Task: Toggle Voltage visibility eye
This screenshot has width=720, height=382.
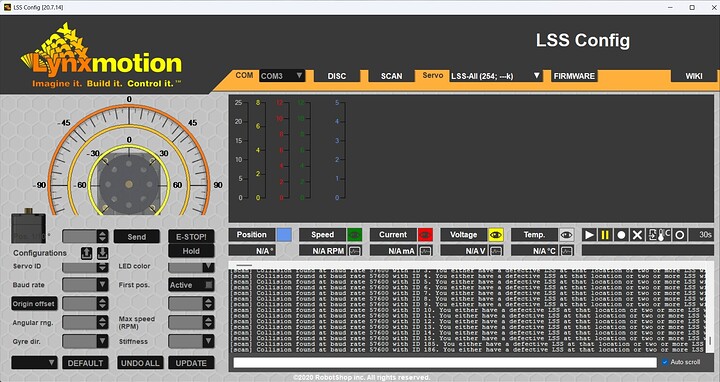Action: [x=496, y=235]
